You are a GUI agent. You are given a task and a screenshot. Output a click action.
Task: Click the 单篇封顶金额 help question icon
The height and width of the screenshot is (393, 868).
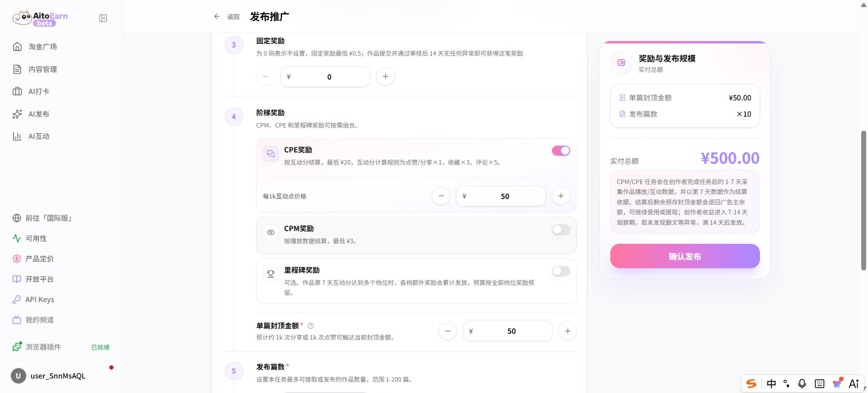pyautogui.click(x=311, y=326)
